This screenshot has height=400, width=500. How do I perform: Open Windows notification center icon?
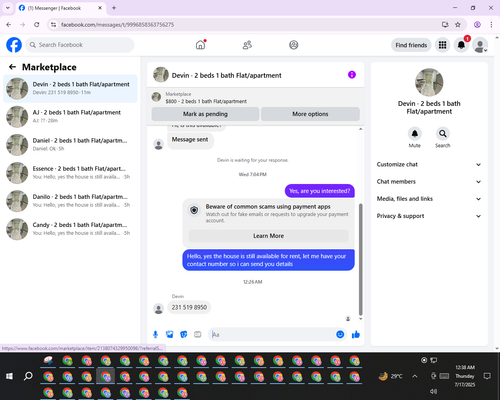point(487,376)
